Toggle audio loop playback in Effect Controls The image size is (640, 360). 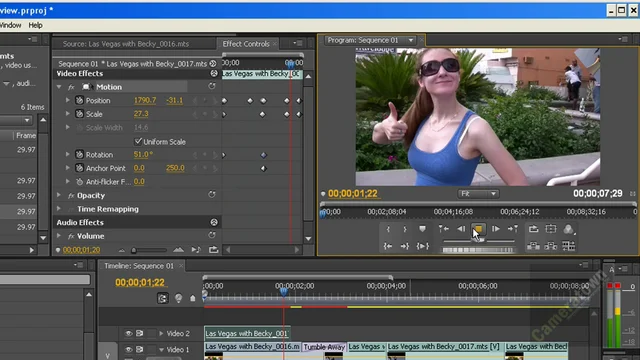click(x=213, y=250)
